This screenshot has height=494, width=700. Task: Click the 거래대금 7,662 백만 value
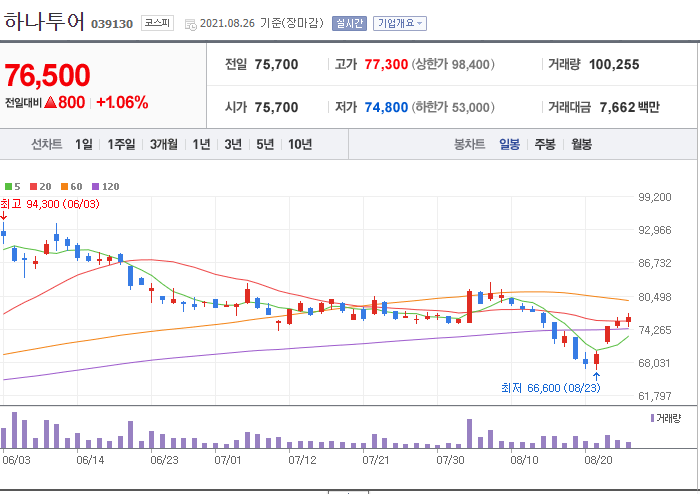click(x=629, y=107)
